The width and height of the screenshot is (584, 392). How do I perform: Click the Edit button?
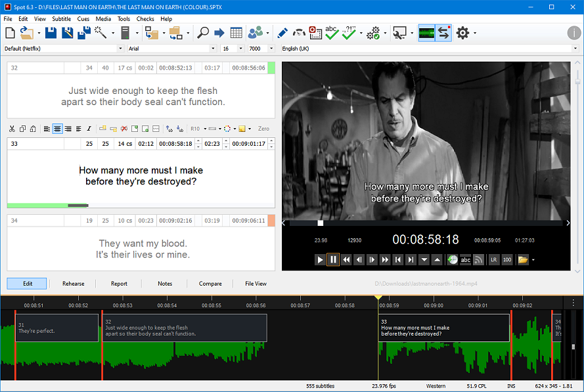tap(27, 284)
